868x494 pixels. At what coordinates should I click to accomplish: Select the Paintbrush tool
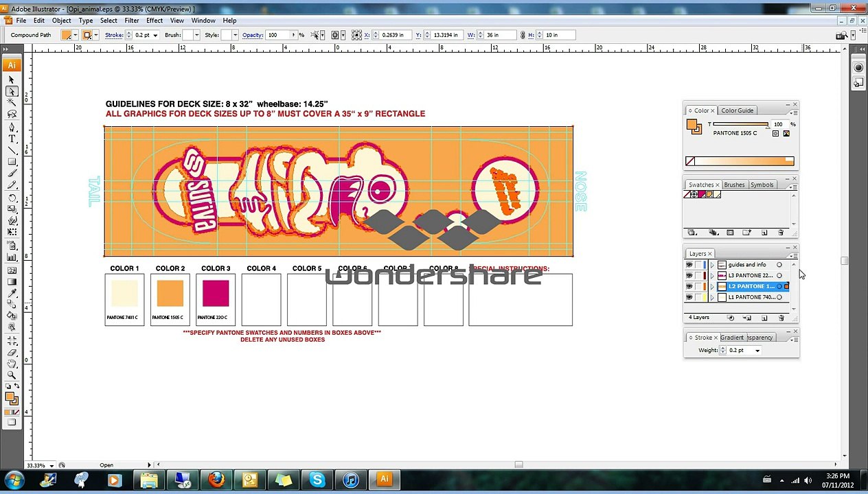(x=12, y=174)
